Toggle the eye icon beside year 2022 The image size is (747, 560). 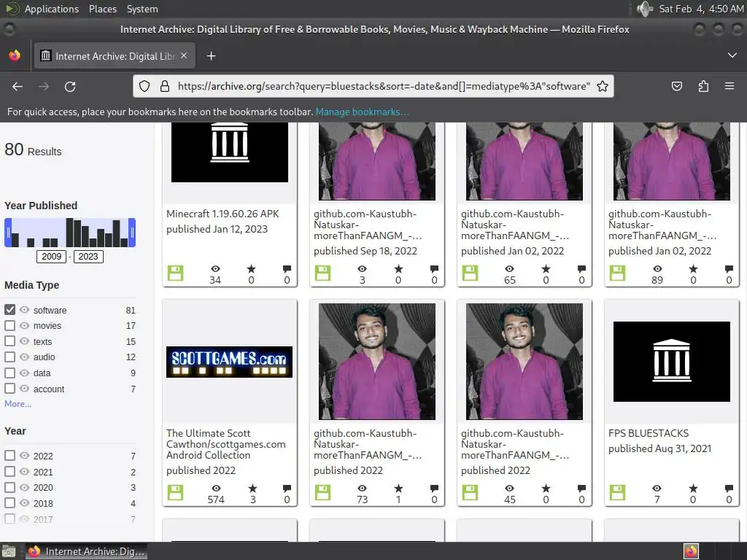[24, 456]
